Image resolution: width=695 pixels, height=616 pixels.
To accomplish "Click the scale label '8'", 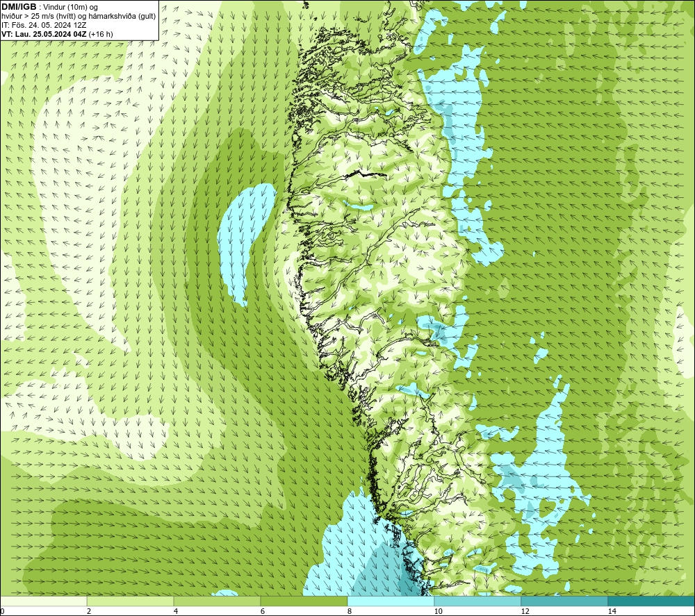I will click(x=350, y=611).
